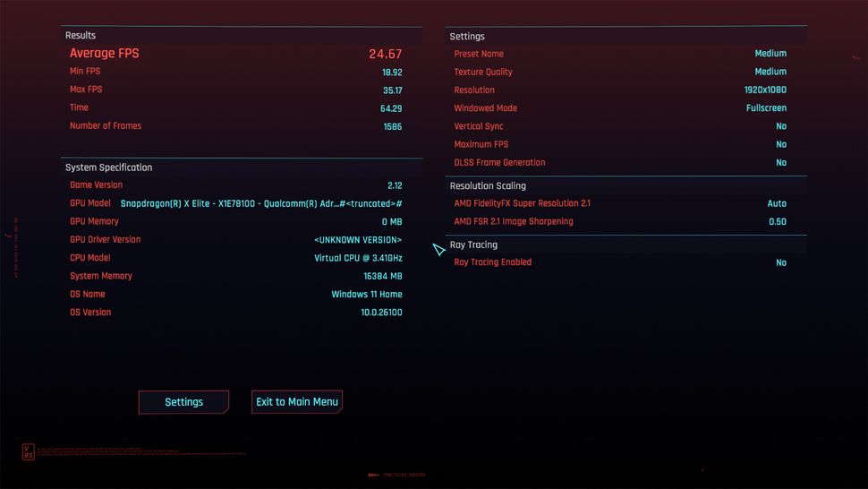868x489 pixels.
Task: Toggle Ray Tracing Enabled setting
Action: coord(780,263)
